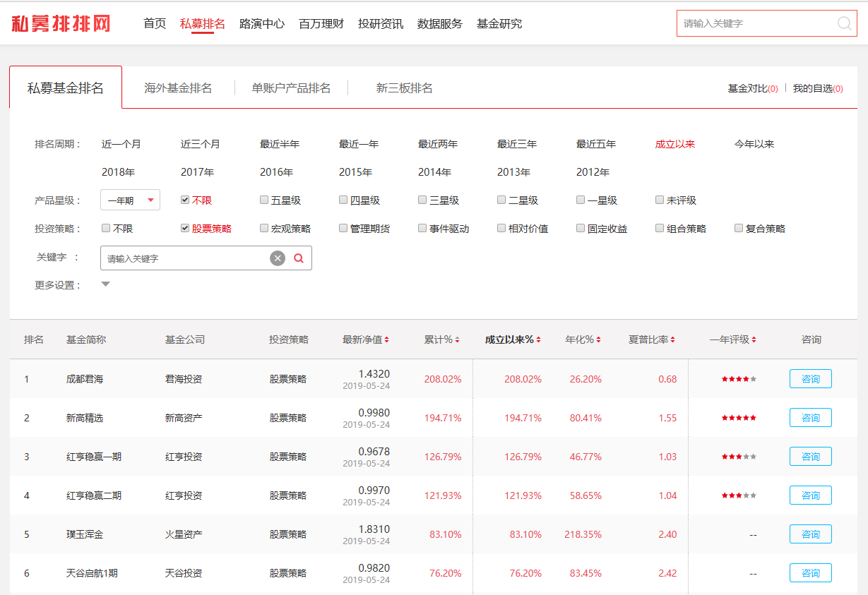
Task: Select 近一个月 ranking period
Action: click(121, 144)
